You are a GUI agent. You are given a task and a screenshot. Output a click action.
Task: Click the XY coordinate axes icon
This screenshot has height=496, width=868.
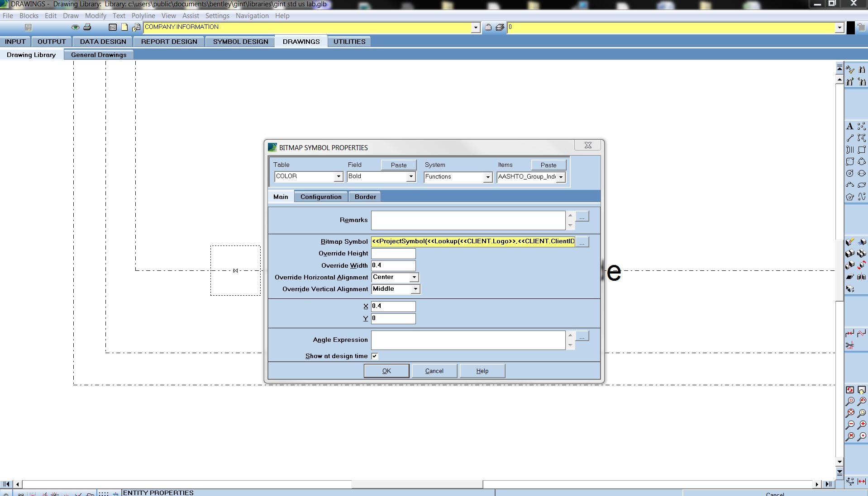tap(850, 482)
